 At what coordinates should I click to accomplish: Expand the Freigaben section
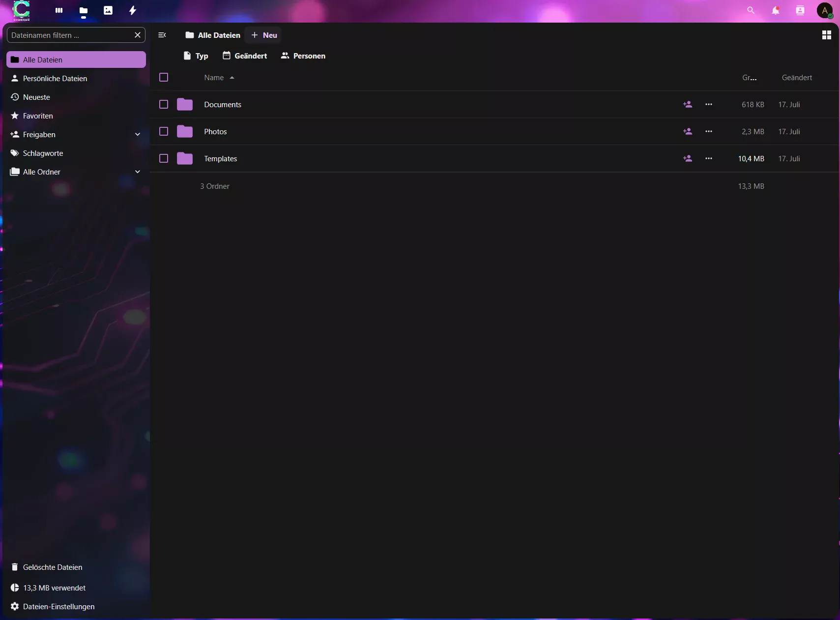(137, 134)
